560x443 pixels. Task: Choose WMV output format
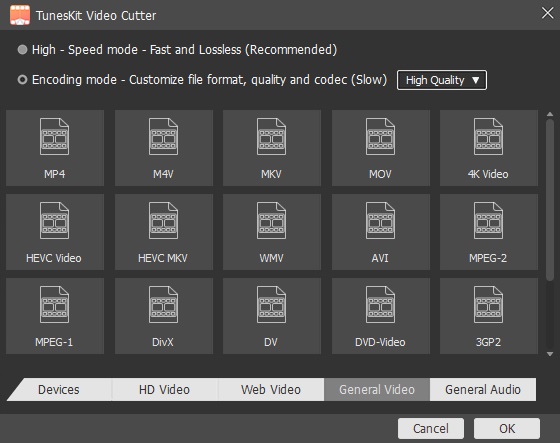pyautogui.click(x=272, y=232)
